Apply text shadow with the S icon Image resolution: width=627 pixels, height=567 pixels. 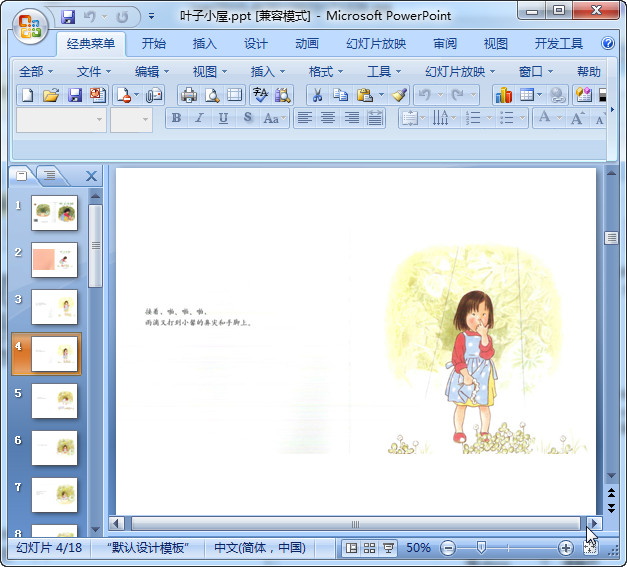248,117
